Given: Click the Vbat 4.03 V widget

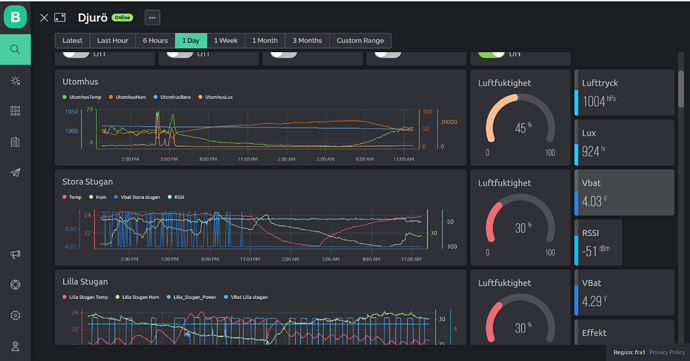Looking at the screenshot, I should point(624,192).
